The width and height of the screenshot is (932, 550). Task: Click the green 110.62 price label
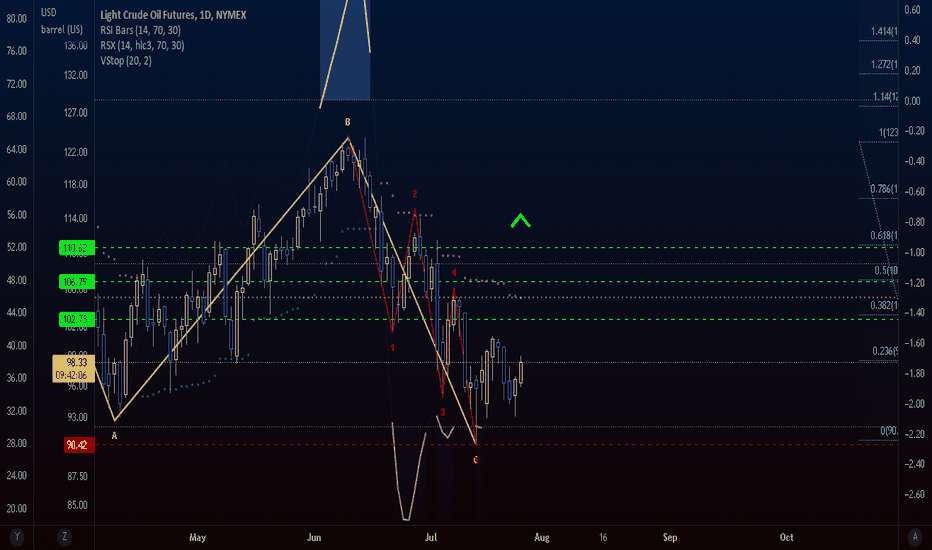pyautogui.click(x=77, y=247)
